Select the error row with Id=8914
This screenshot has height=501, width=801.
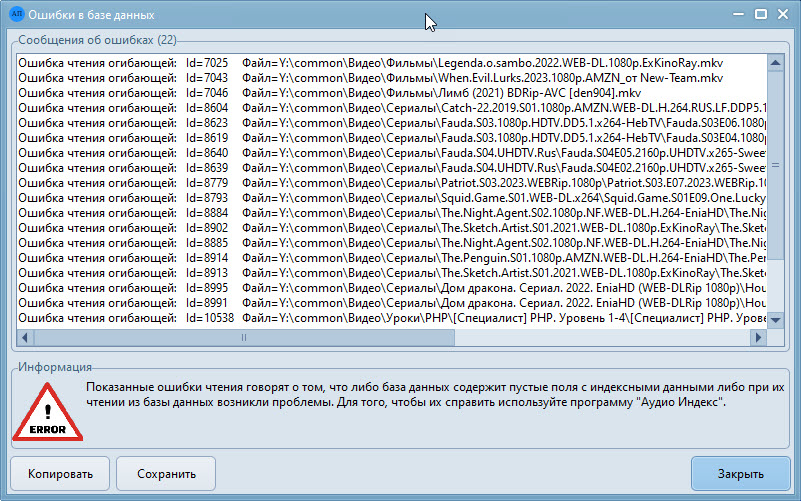(x=392, y=258)
